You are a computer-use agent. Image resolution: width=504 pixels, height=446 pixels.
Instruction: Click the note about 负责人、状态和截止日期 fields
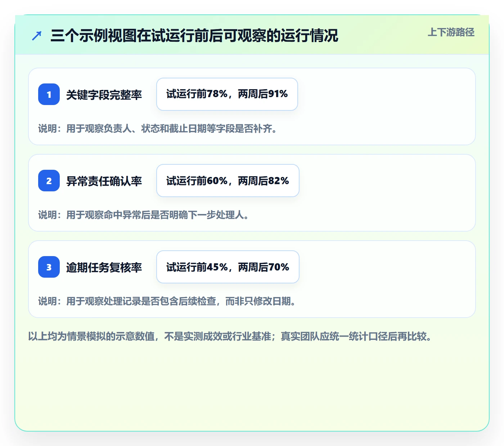click(x=158, y=128)
